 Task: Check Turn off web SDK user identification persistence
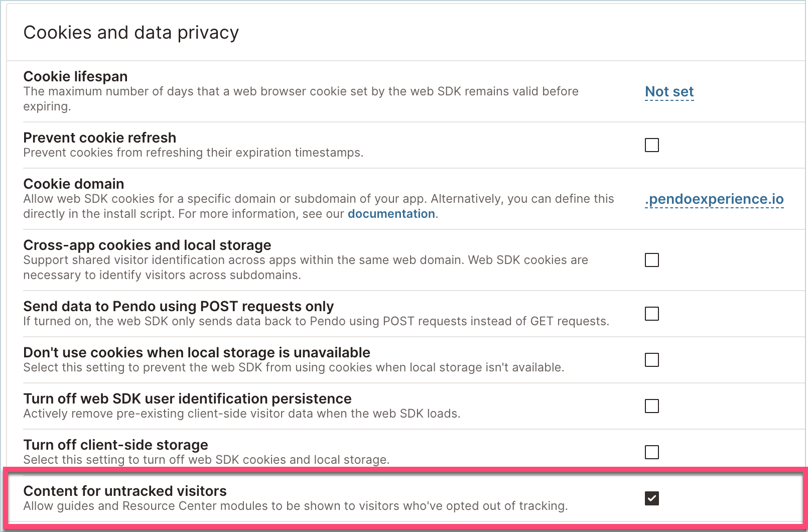(651, 406)
